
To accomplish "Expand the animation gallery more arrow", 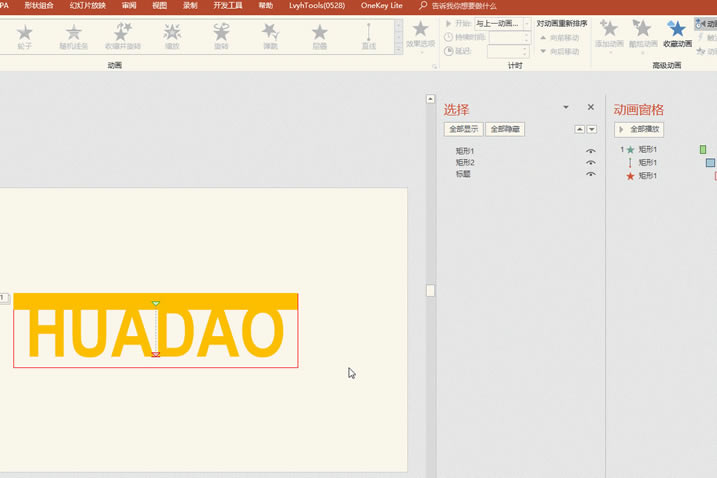I will (398, 49).
